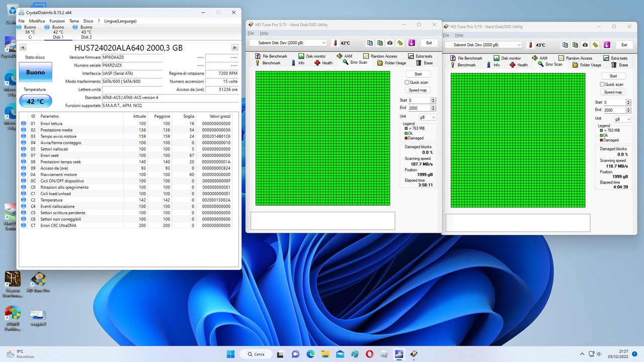Open options icon in 43°C HD Tune window
644x362 pixels.
point(595,45)
